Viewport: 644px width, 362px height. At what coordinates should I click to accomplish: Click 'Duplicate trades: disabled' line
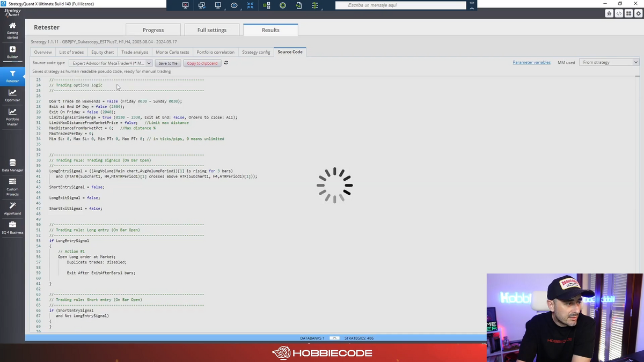[97, 262]
